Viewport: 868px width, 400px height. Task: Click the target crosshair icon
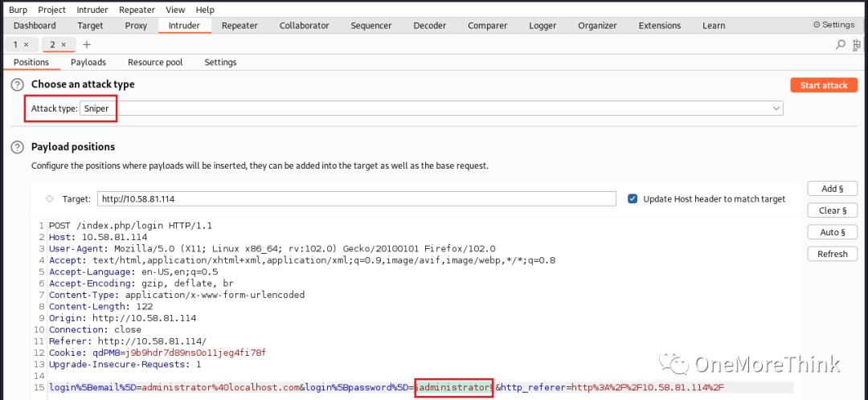click(49, 198)
